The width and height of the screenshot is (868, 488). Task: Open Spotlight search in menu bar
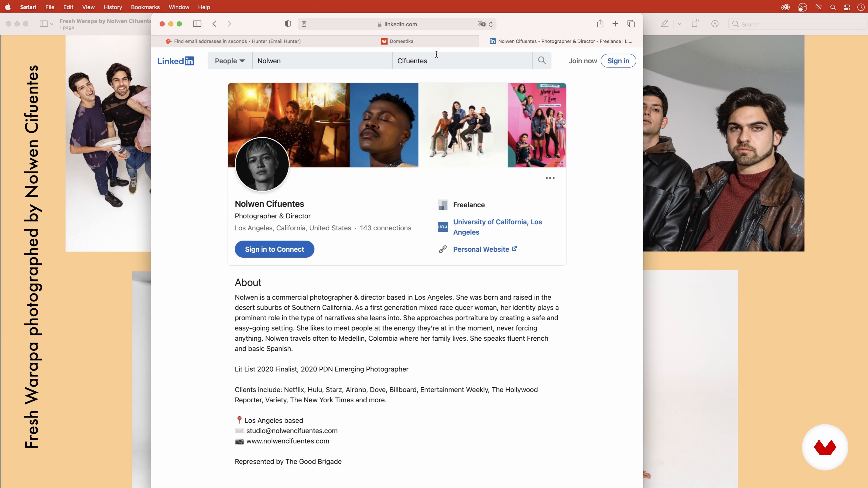point(833,7)
